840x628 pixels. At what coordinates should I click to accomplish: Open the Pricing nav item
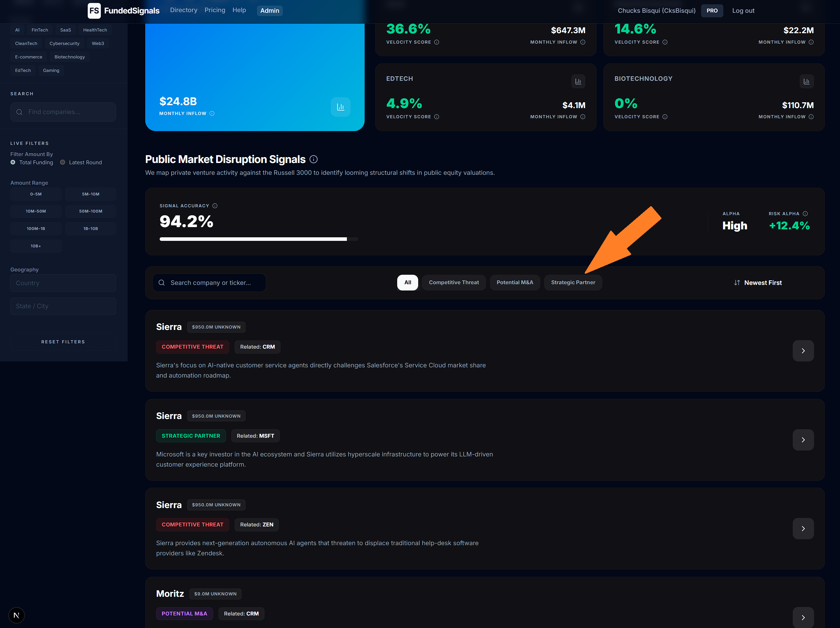point(215,10)
